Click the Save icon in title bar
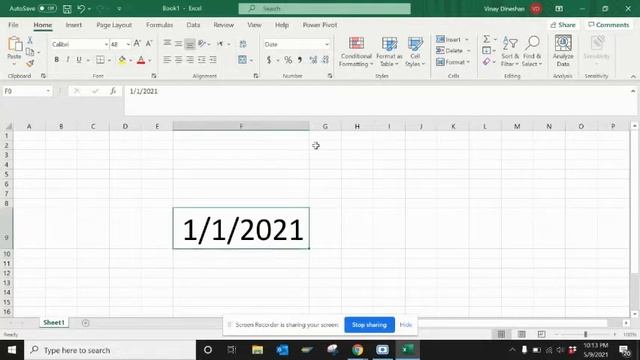640x360 pixels. (67, 9)
